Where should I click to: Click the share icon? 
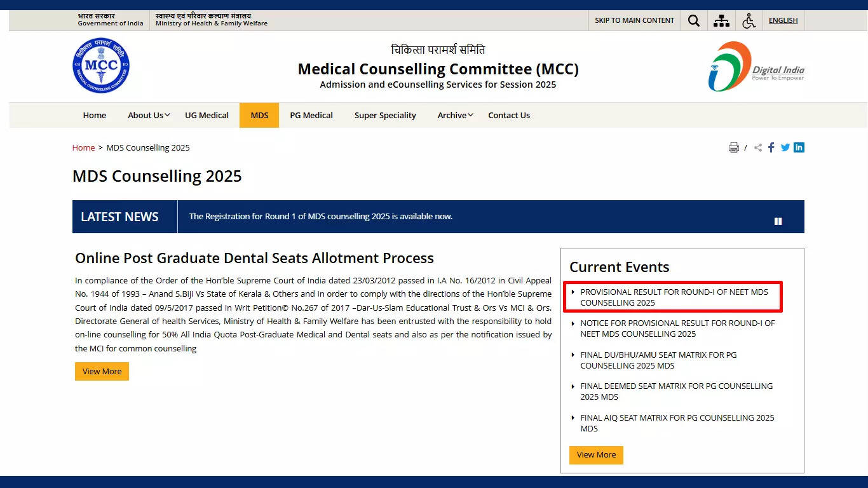tap(758, 147)
